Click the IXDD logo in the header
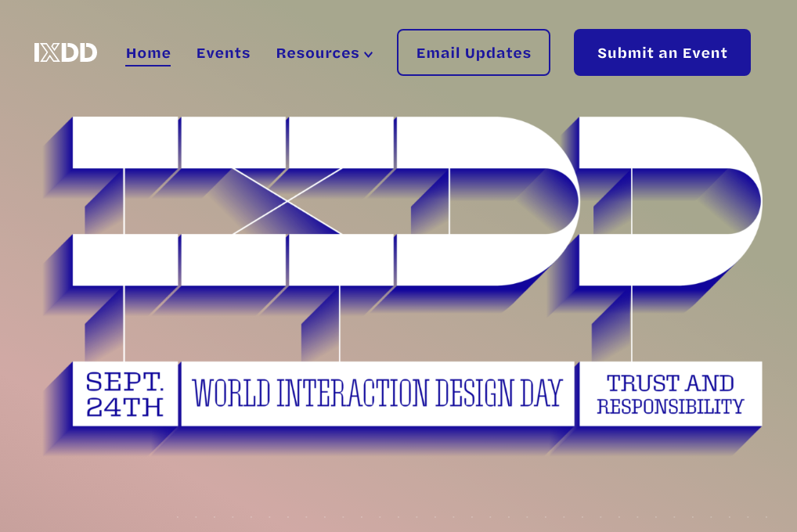The width and height of the screenshot is (797, 532). [66, 52]
